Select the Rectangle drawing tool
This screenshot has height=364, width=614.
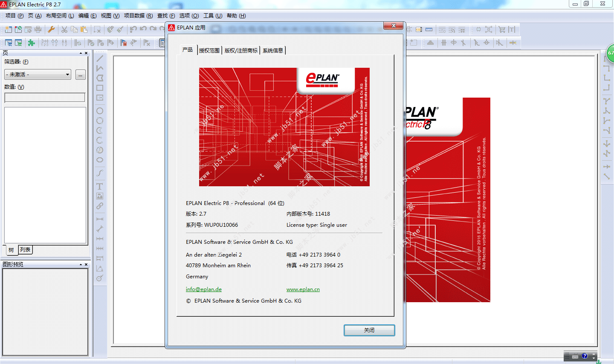pyautogui.click(x=100, y=88)
